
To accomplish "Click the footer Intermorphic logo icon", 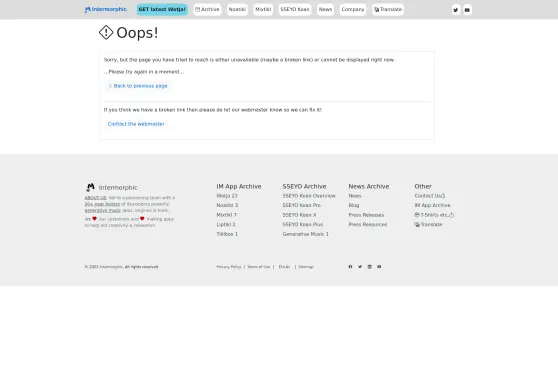I will 90,187.
